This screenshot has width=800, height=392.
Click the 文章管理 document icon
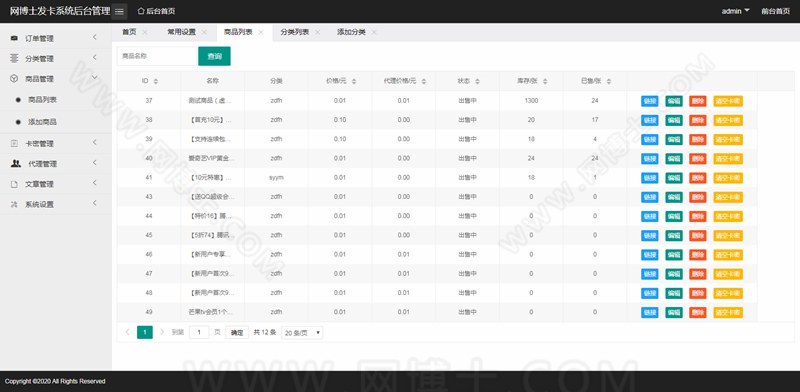tap(14, 184)
